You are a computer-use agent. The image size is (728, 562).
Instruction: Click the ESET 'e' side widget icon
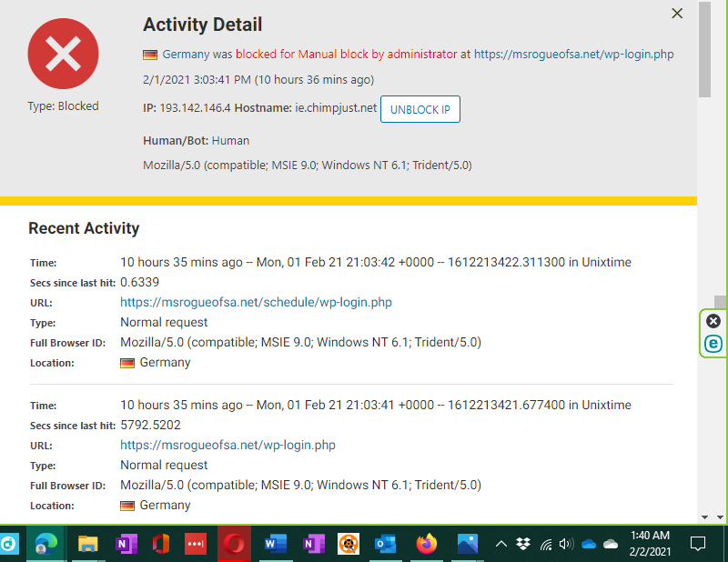[x=713, y=344]
